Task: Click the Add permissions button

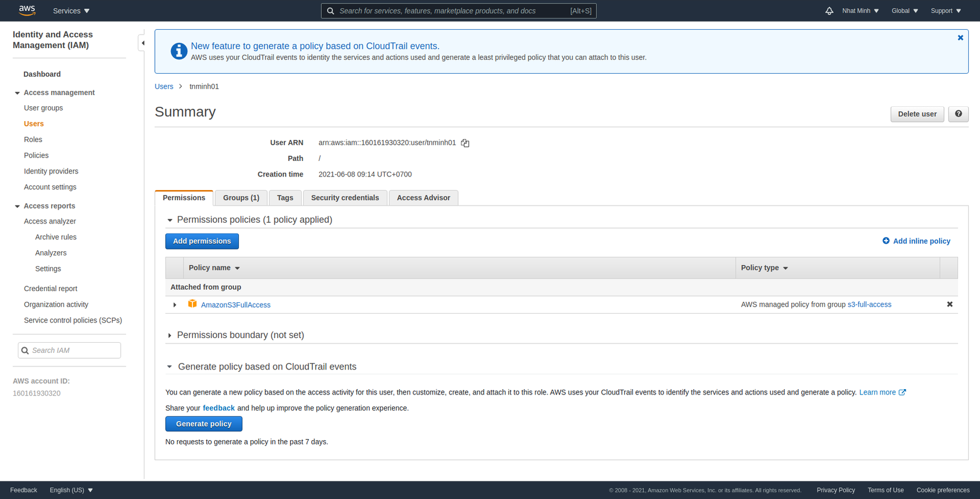Action: (202, 241)
